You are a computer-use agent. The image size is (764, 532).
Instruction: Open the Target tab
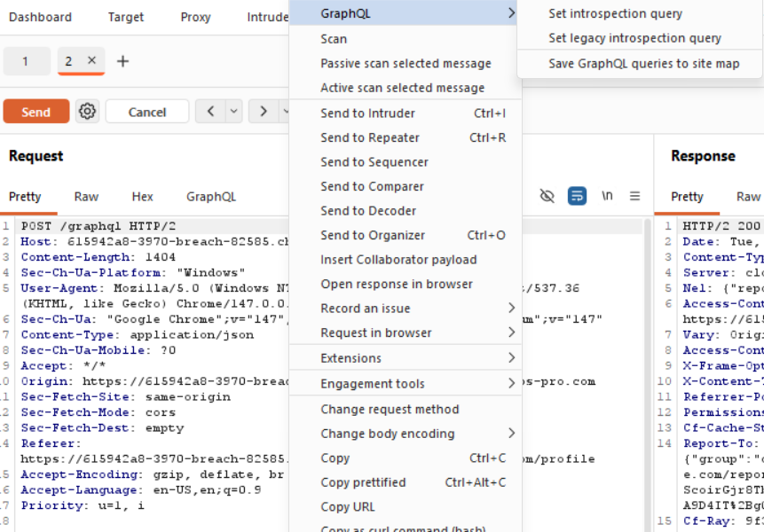126,17
